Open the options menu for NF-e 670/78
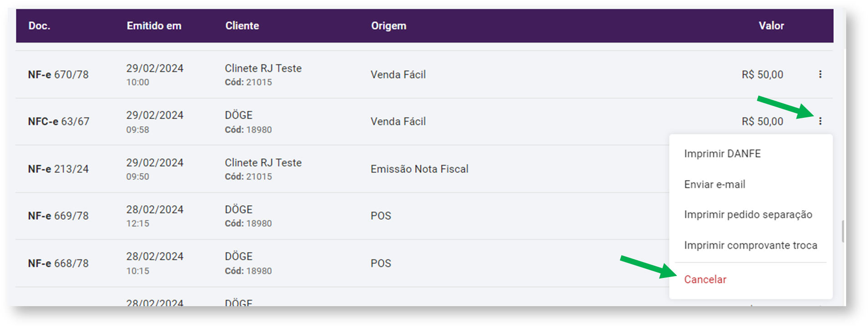 (x=820, y=74)
